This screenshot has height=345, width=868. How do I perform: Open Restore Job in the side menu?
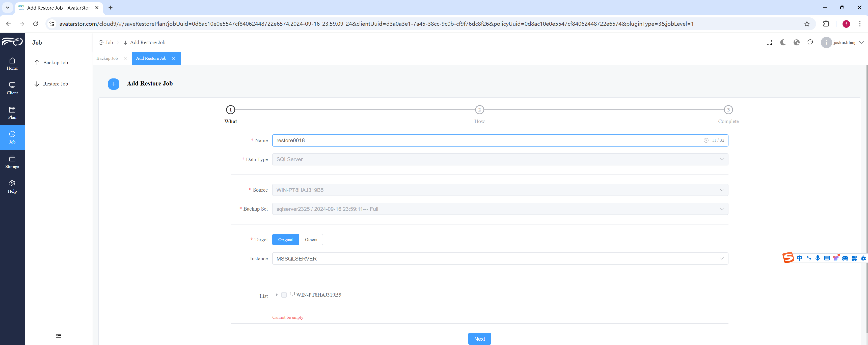(x=55, y=84)
